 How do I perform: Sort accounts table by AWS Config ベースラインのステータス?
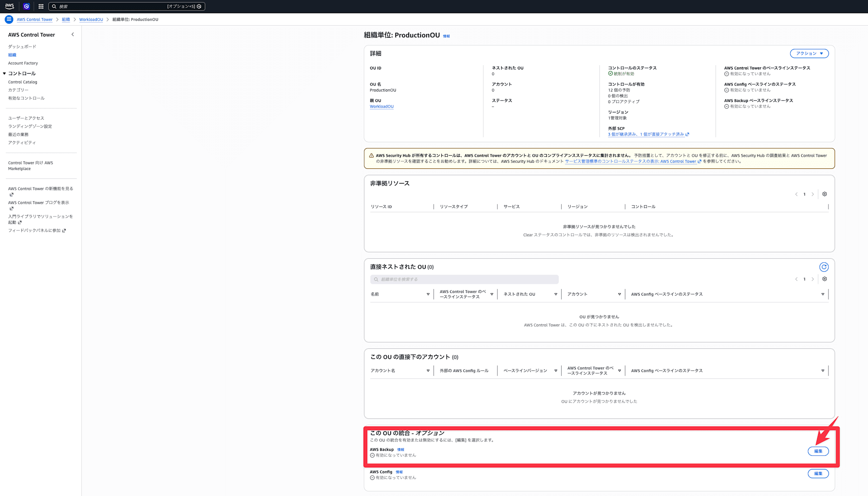pos(822,371)
